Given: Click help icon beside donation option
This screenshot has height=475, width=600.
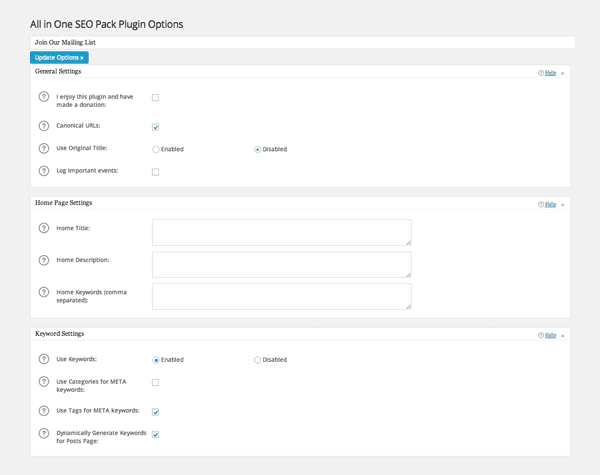Looking at the screenshot, I should (44, 96).
